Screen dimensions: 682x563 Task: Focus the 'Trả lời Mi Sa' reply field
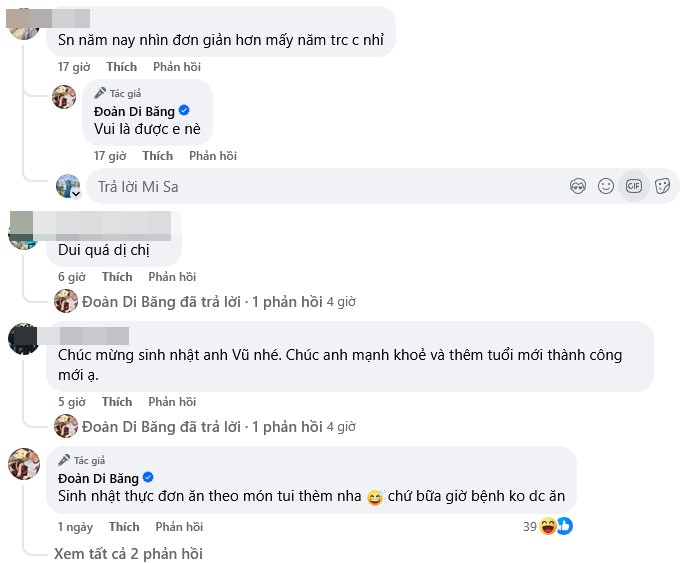point(320,186)
